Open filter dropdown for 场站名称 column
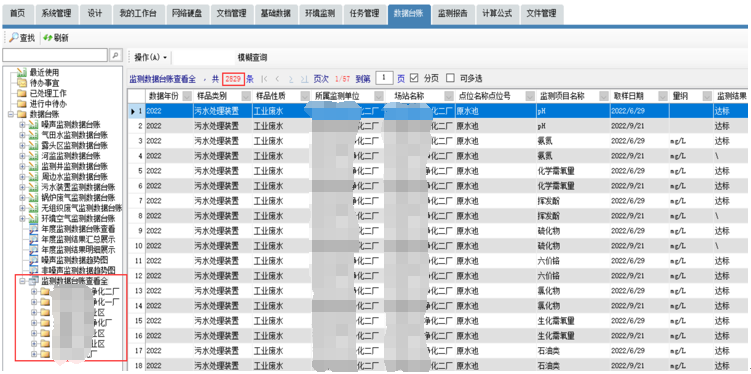 (449, 96)
